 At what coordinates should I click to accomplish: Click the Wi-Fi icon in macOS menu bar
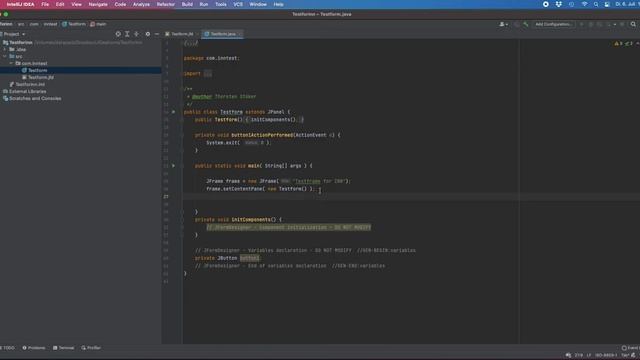point(584,4)
